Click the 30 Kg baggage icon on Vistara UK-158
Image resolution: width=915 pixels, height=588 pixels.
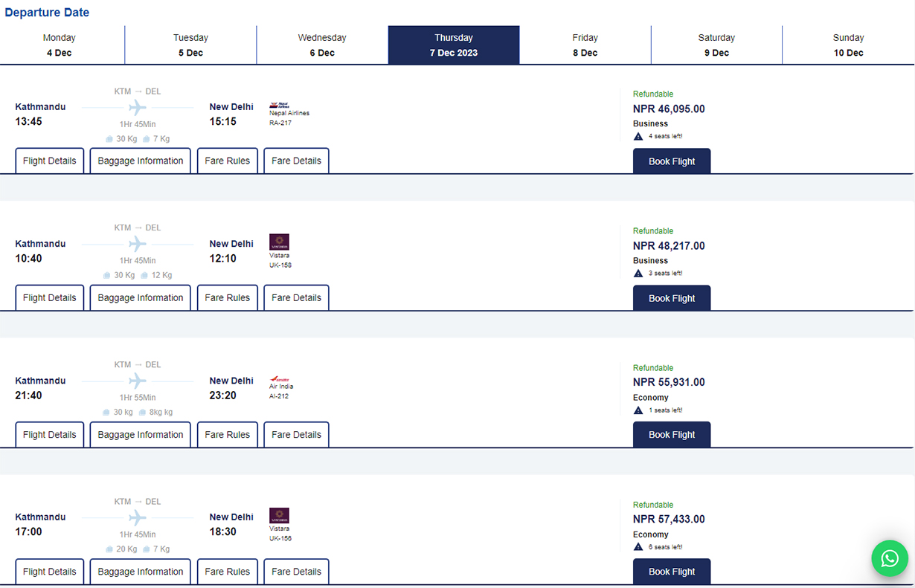[x=108, y=275]
